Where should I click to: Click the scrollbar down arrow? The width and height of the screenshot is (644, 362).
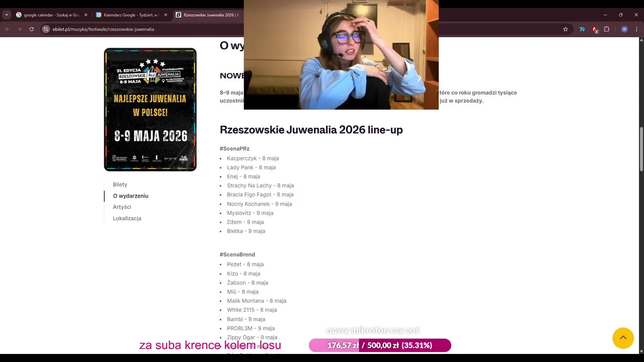pos(641,350)
